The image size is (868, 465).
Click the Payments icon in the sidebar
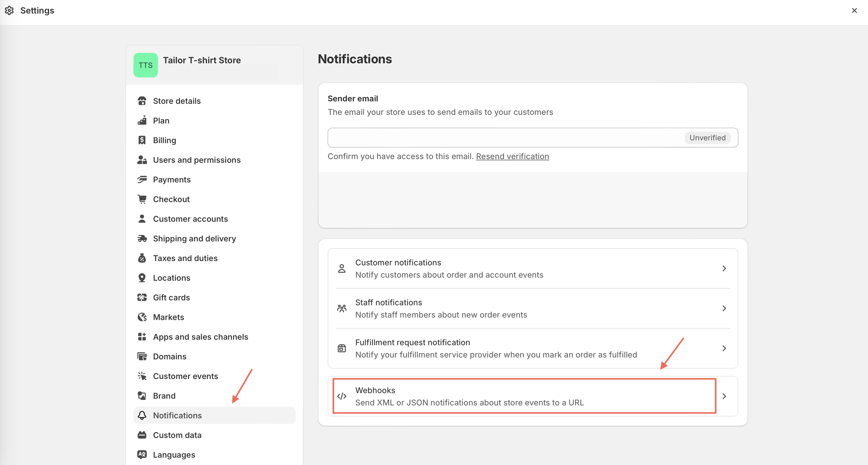(x=142, y=179)
